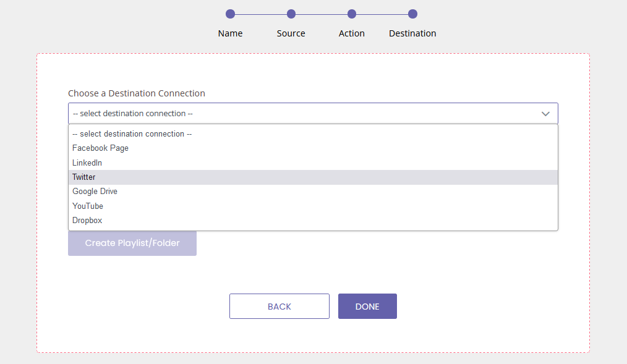Select the Dropbox option
This screenshot has height=364, width=627.
coord(87,221)
